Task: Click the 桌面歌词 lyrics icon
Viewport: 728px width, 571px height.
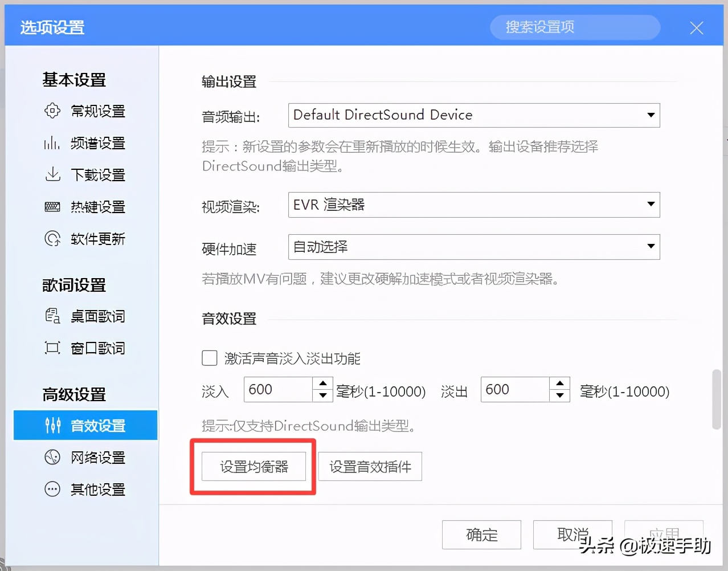Action: (52, 316)
